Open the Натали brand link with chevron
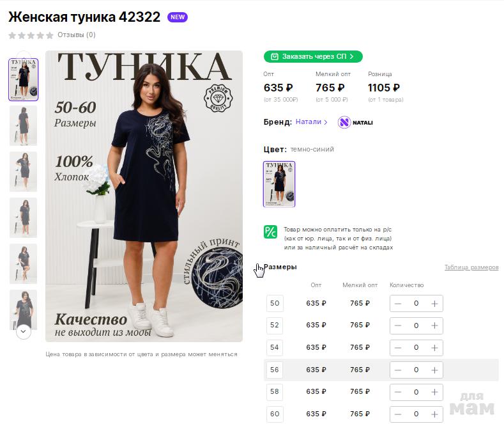The image size is (504, 424). click(x=311, y=122)
